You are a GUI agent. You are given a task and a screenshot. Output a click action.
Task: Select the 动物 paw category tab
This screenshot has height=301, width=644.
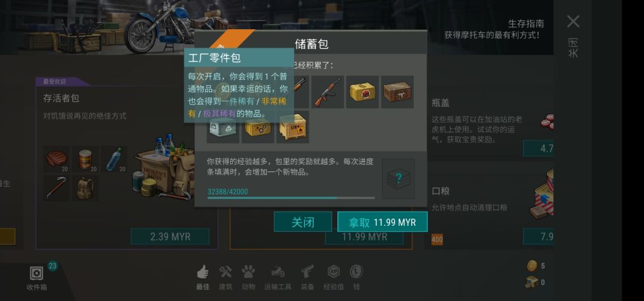click(x=248, y=278)
